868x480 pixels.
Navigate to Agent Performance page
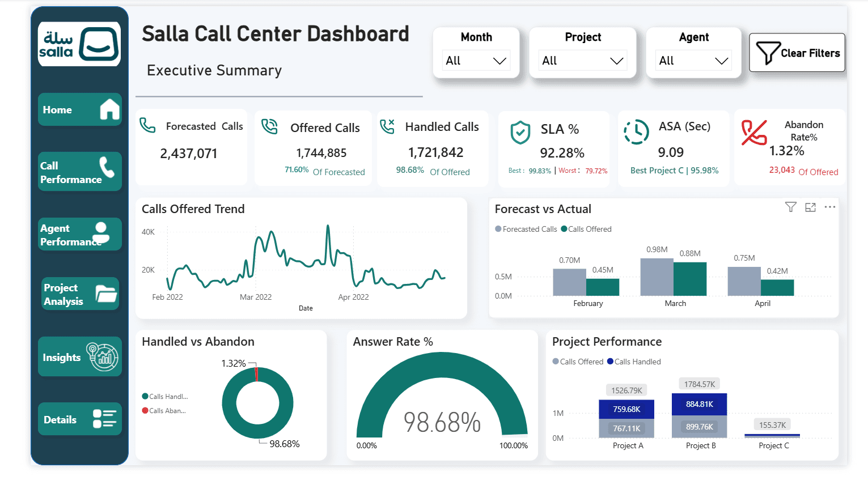pos(79,234)
